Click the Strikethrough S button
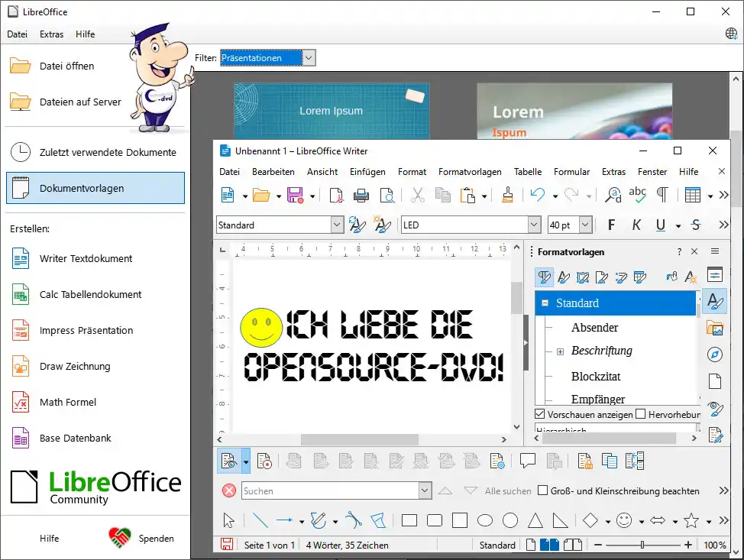Screen dimensions: 744x560 [696, 225]
